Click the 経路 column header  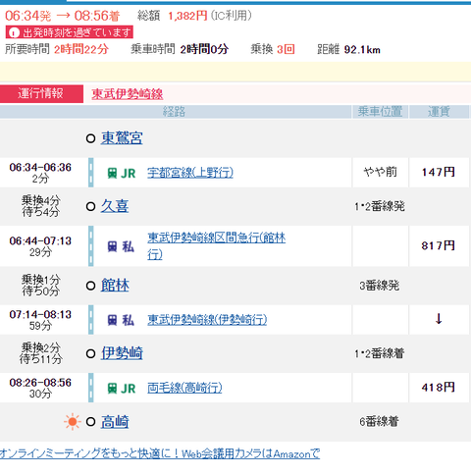tap(176, 112)
